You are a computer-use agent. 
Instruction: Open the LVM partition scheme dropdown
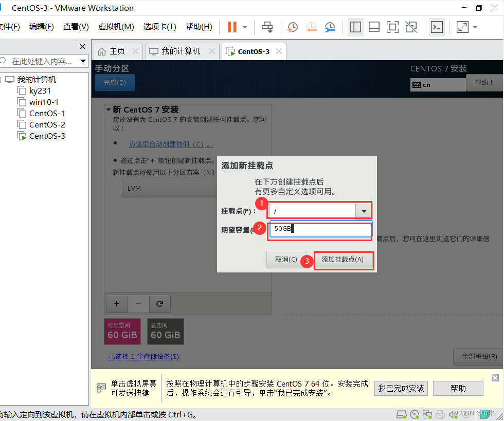click(x=170, y=189)
